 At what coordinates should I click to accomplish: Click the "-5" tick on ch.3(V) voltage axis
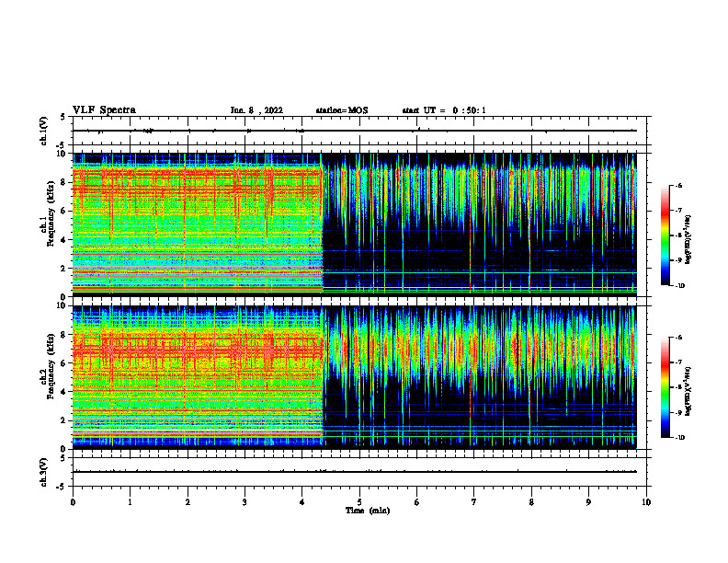click(62, 487)
